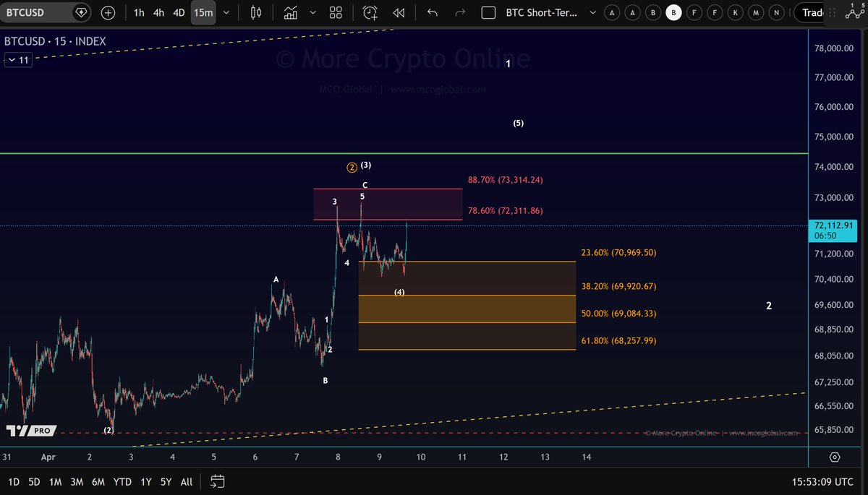Image resolution: width=868 pixels, height=495 pixels.
Task: Click the add symbol plus icon
Action: [108, 12]
